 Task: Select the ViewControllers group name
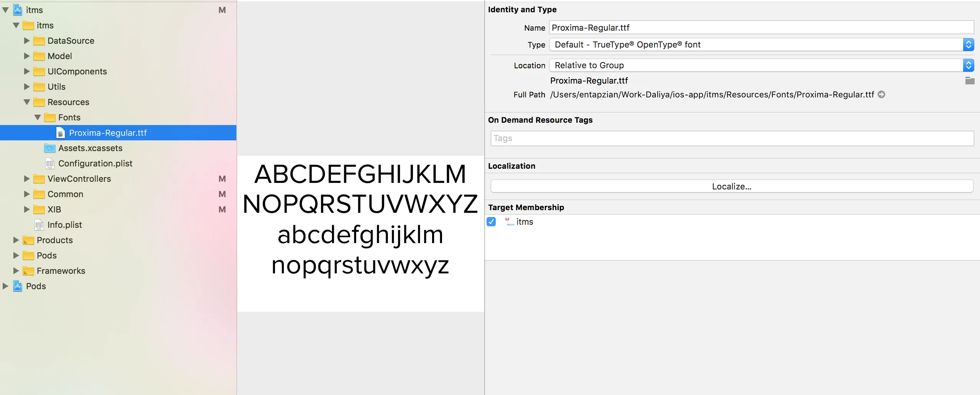(79, 179)
